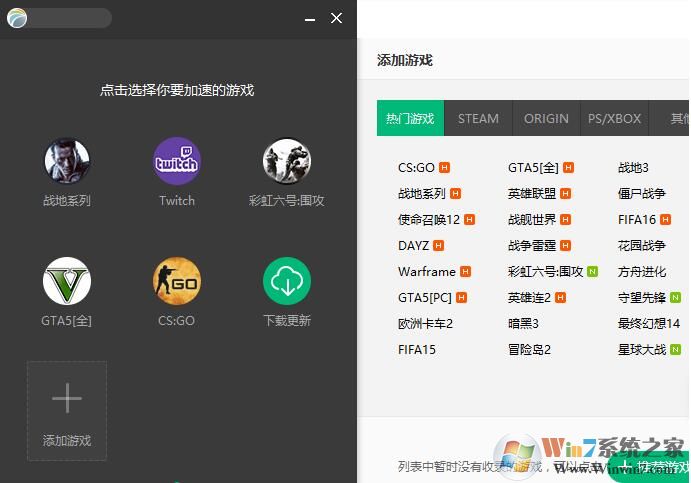Open the ORIGIN tab

546,118
